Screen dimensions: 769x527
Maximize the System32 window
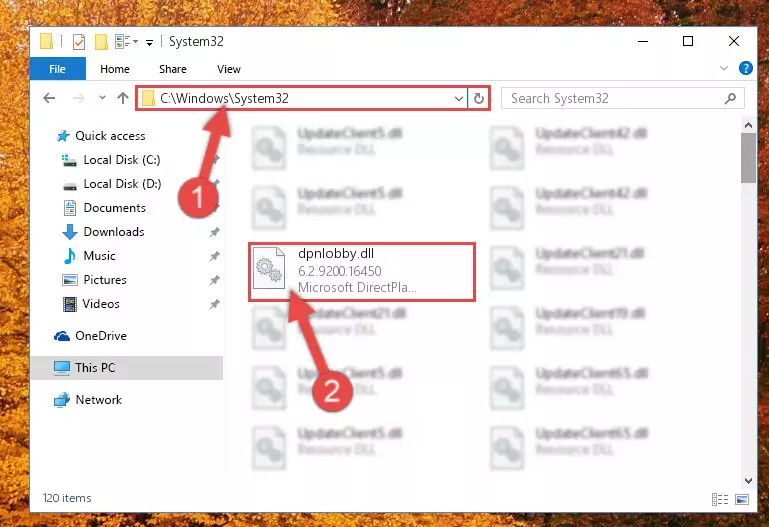click(688, 42)
